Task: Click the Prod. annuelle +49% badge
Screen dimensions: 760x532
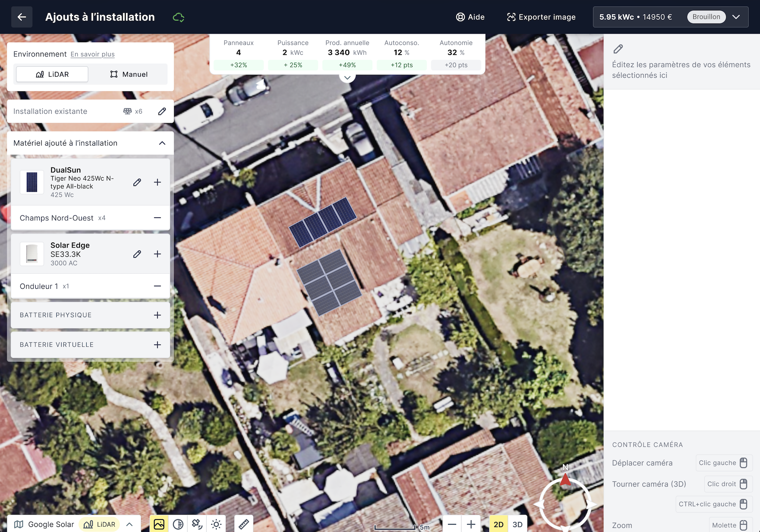Action: (x=347, y=65)
